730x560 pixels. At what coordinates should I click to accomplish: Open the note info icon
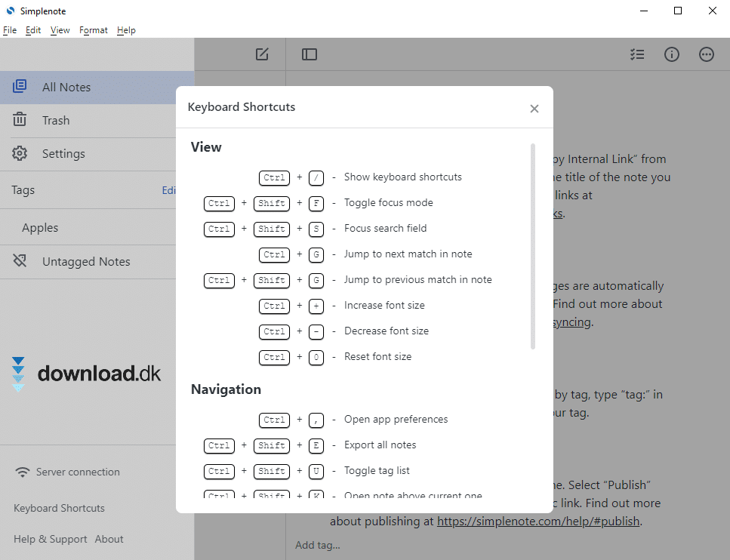click(x=672, y=54)
